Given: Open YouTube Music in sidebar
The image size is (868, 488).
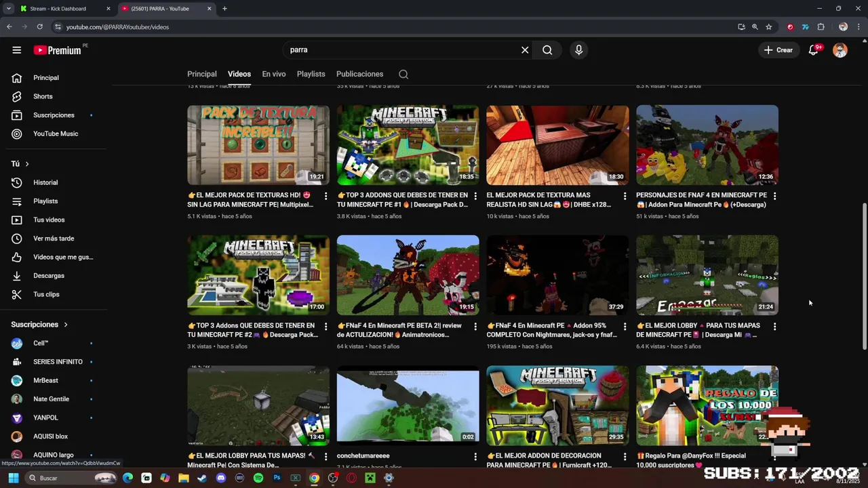Looking at the screenshot, I should 54,134.
